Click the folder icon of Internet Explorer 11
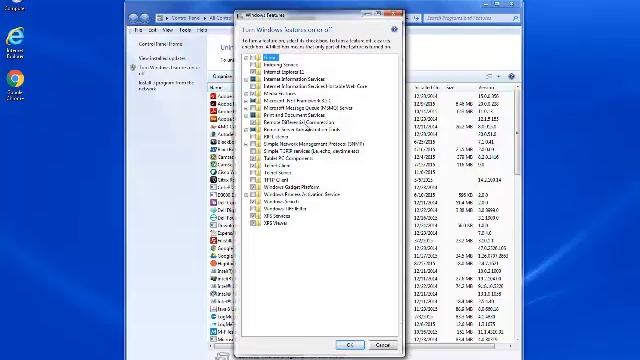The width and height of the screenshot is (640, 360). click(258, 72)
